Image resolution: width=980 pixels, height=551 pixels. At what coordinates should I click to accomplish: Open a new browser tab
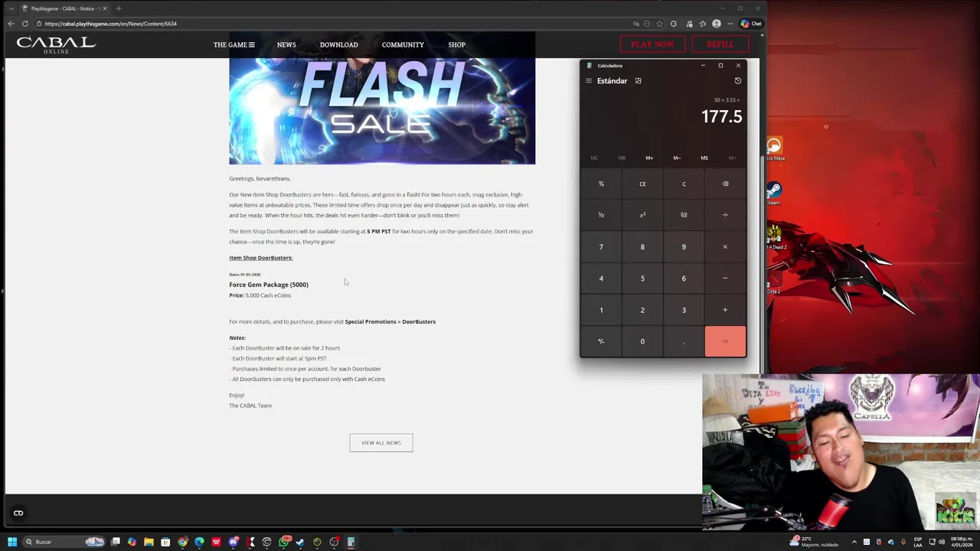click(119, 8)
